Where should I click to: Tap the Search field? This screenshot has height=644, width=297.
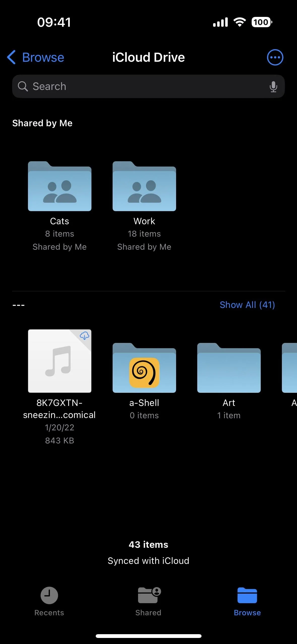click(x=148, y=86)
